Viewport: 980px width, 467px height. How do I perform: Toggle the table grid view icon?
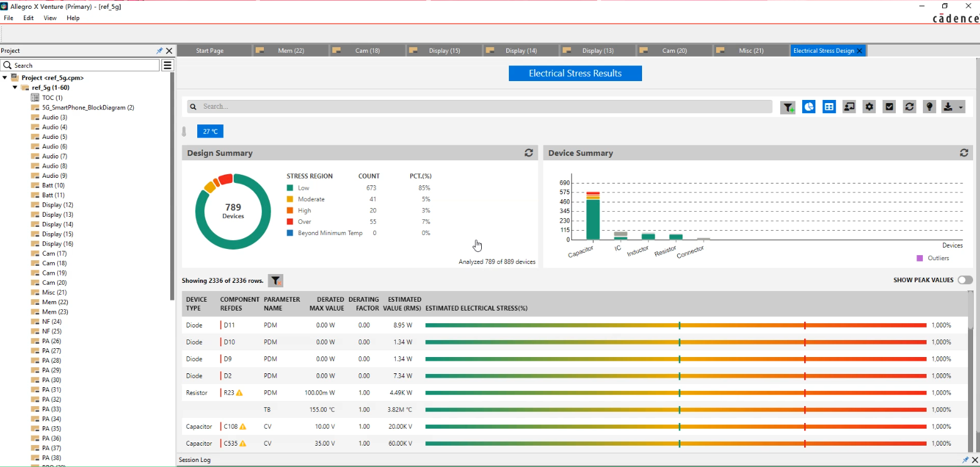tap(829, 107)
